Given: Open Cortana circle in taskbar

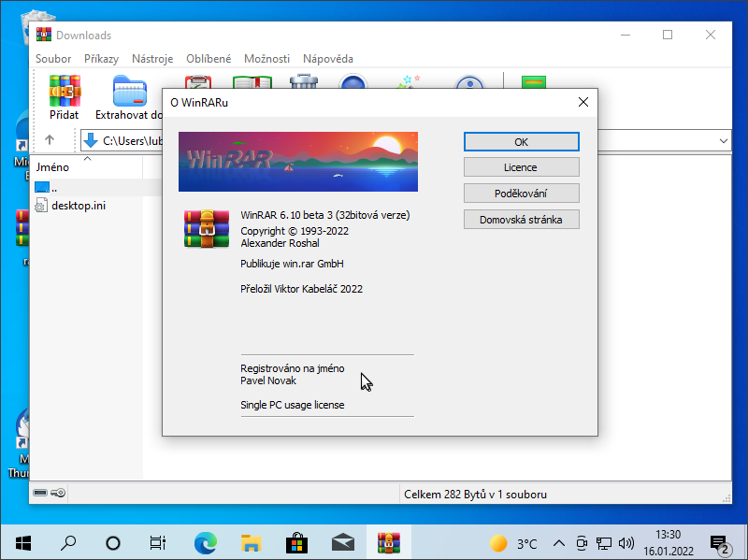Looking at the screenshot, I should (x=113, y=543).
